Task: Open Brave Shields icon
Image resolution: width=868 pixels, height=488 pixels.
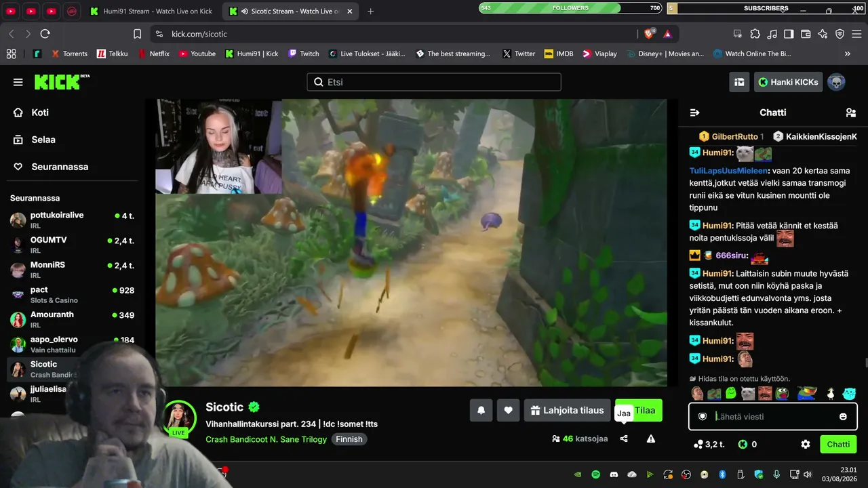Action: (650, 34)
